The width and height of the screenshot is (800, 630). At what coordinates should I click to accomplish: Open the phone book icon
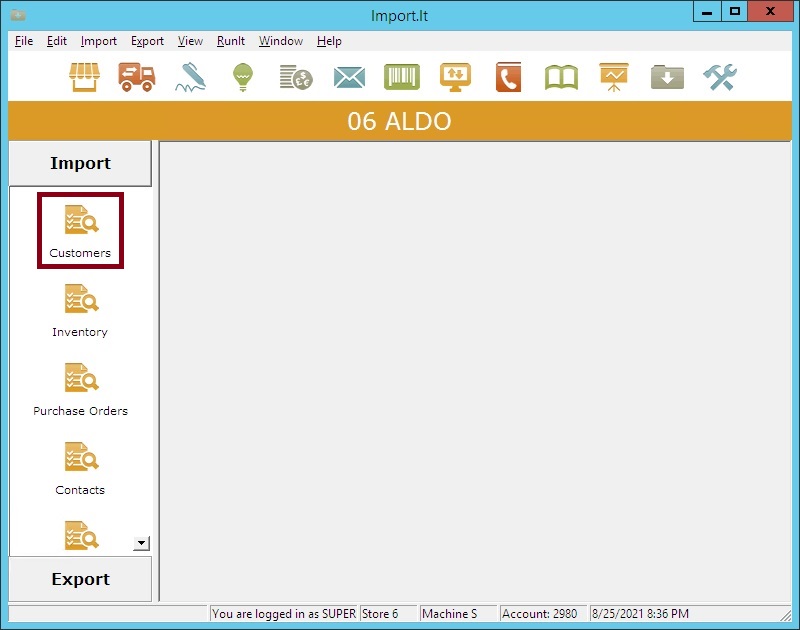click(x=509, y=78)
